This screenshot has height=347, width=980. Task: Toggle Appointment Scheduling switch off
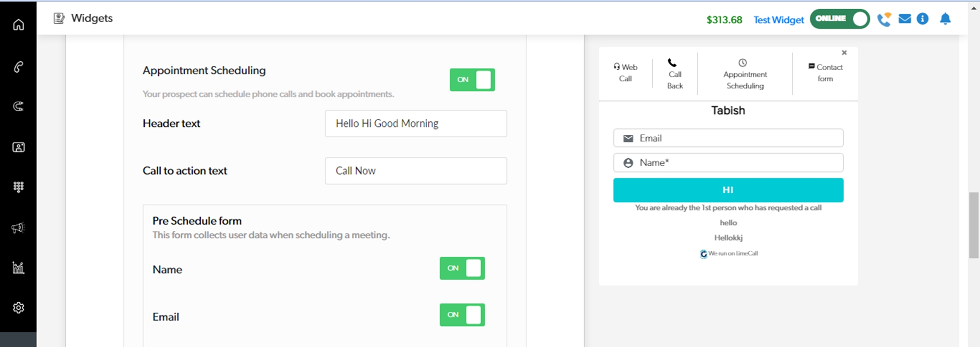click(x=472, y=80)
